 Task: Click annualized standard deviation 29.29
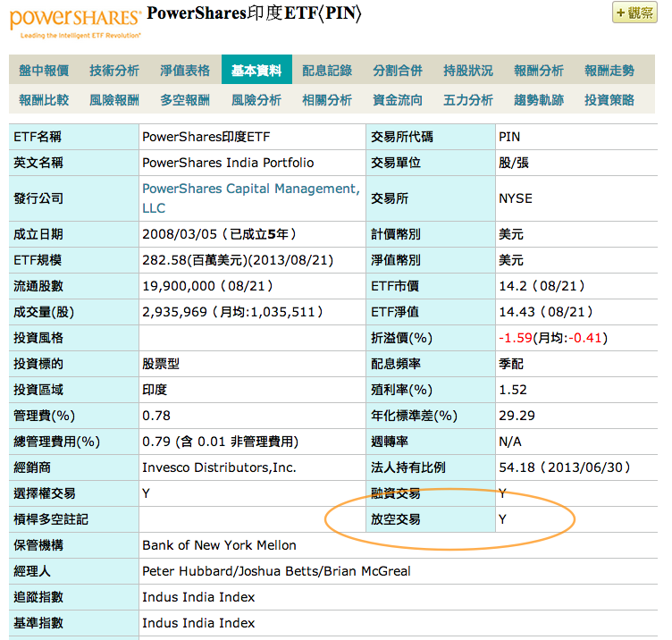[517, 416]
